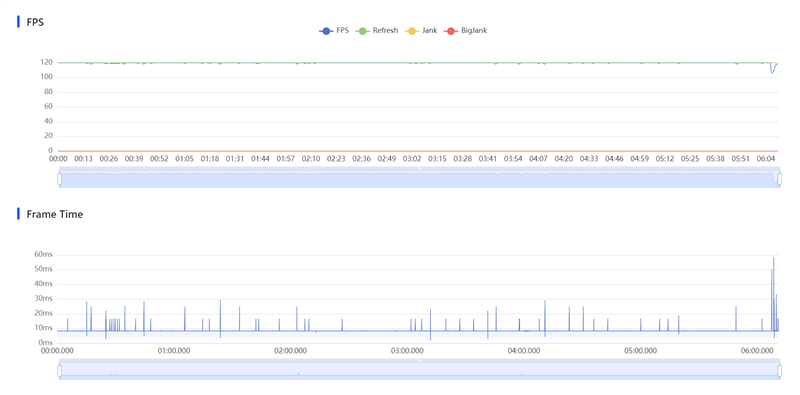Image resolution: width=800 pixels, height=395 pixels.
Task: Click the green Refresh legend marker
Action: click(363, 31)
